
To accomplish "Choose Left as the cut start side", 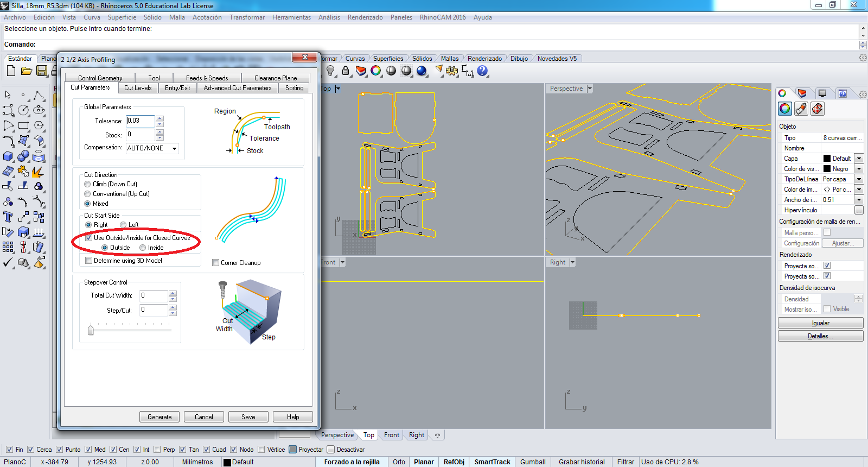I will [123, 225].
